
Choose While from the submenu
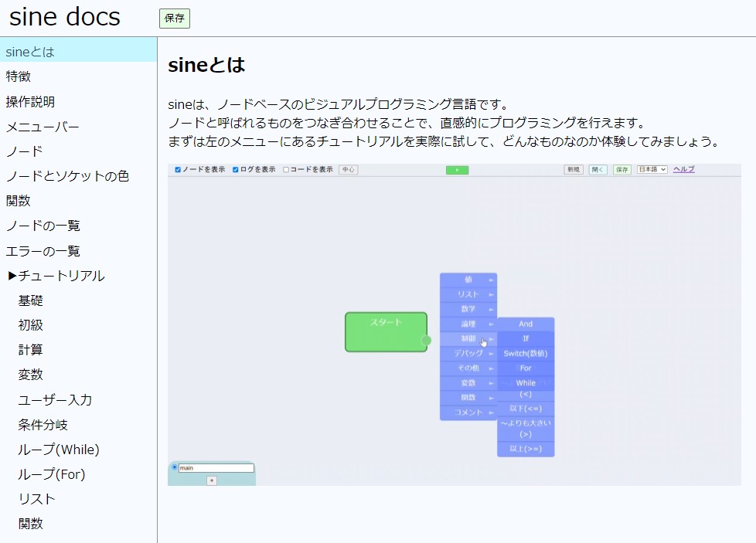pos(526,383)
